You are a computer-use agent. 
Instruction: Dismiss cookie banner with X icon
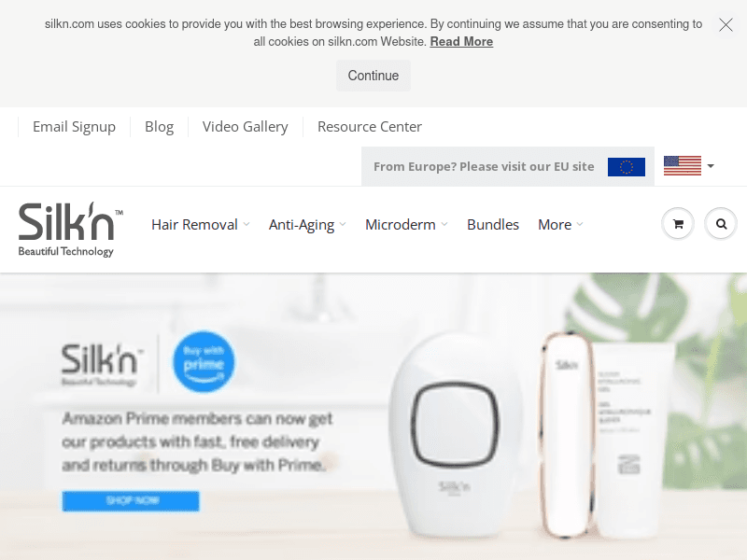pos(726,25)
